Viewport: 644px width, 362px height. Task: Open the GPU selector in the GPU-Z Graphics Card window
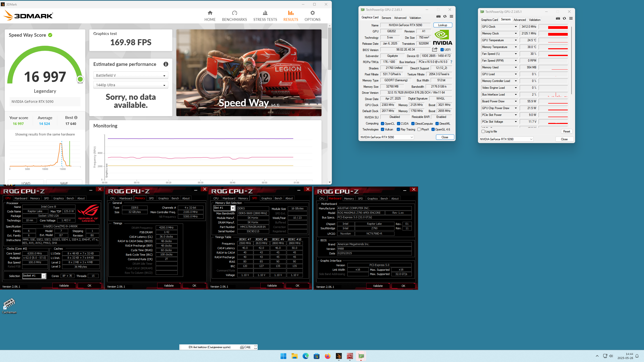(387, 137)
